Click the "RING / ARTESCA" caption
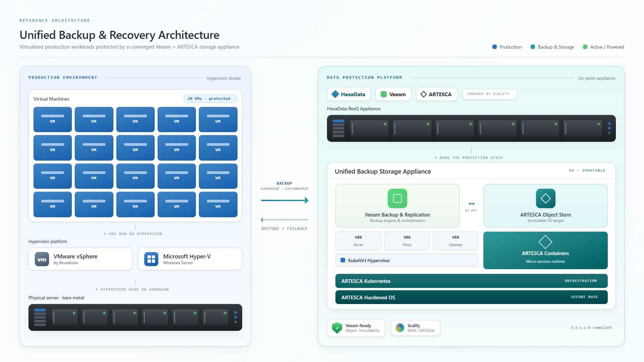The image size is (644, 362). coord(421,330)
